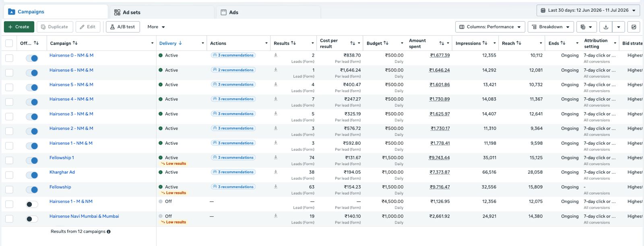Click the sort arrows next to Ends header

coord(563,43)
